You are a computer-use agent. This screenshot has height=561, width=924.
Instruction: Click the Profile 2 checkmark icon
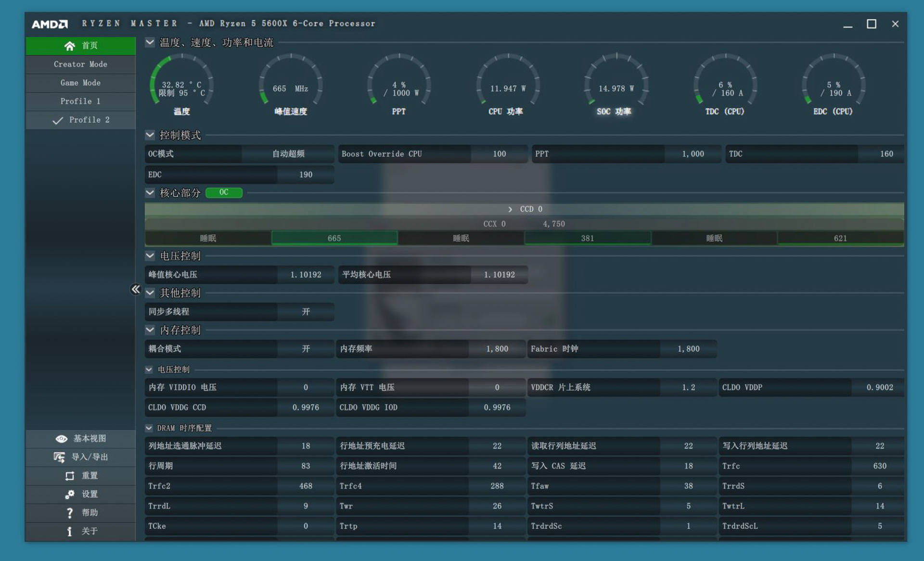click(x=58, y=120)
